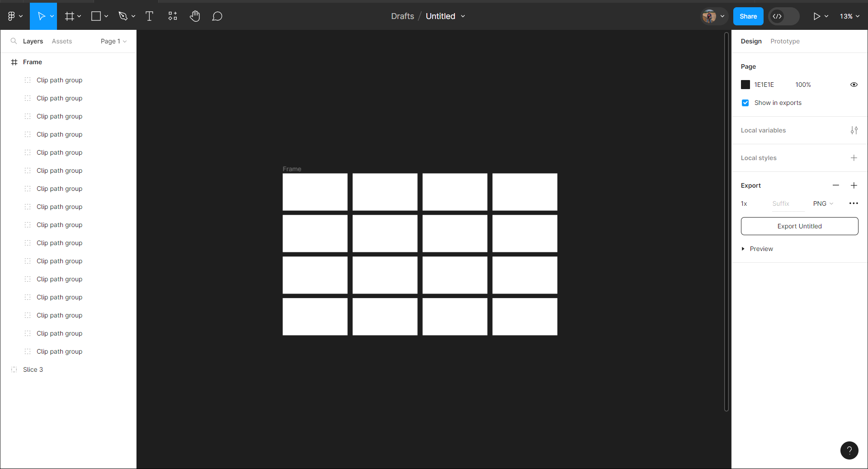Screen dimensions: 868x469
Task: Switch to the Assets tab
Action: pos(62,41)
